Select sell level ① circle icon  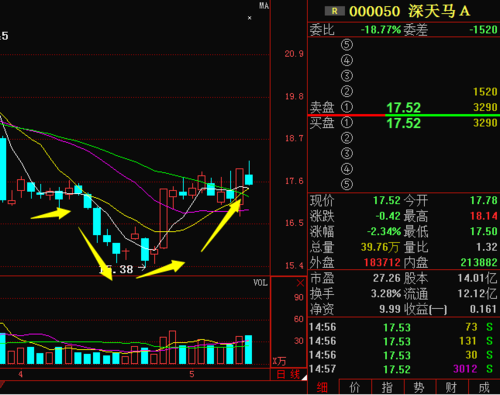point(347,107)
